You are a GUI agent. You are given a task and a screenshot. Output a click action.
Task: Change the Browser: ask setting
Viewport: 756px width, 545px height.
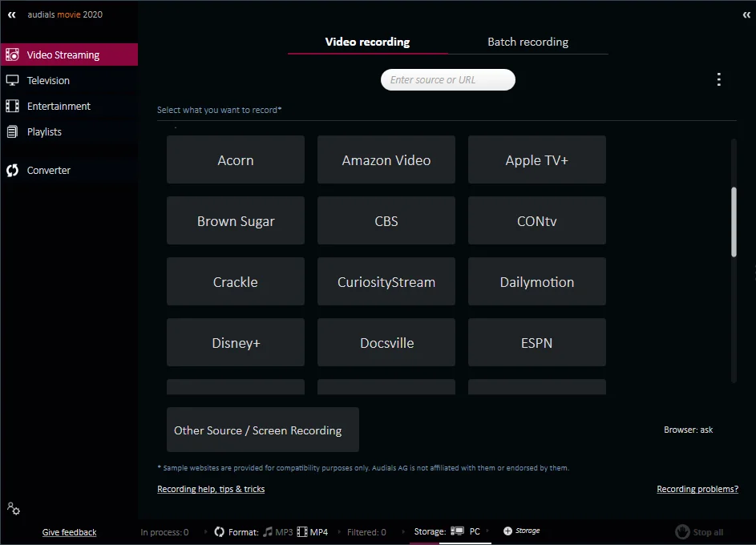(x=688, y=430)
